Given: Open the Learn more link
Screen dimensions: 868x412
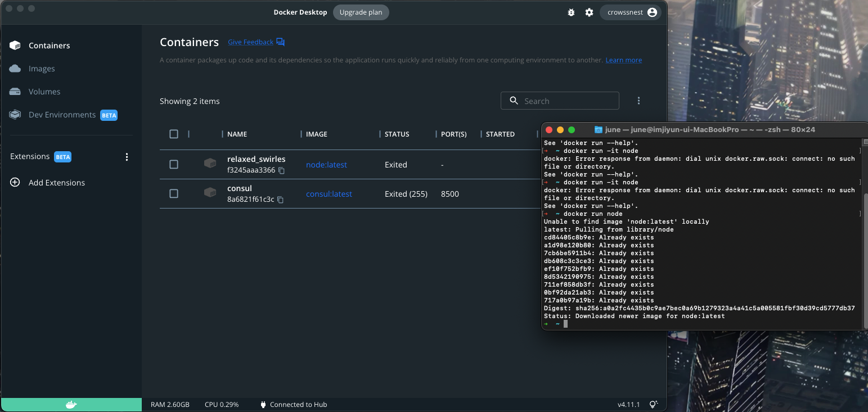Looking at the screenshot, I should [x=623, y=60].
